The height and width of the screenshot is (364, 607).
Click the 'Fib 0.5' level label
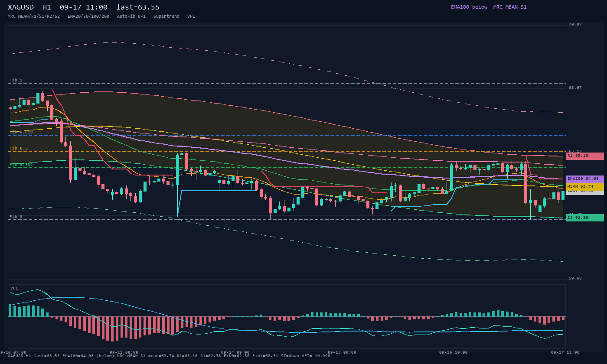tap(19, 148)
